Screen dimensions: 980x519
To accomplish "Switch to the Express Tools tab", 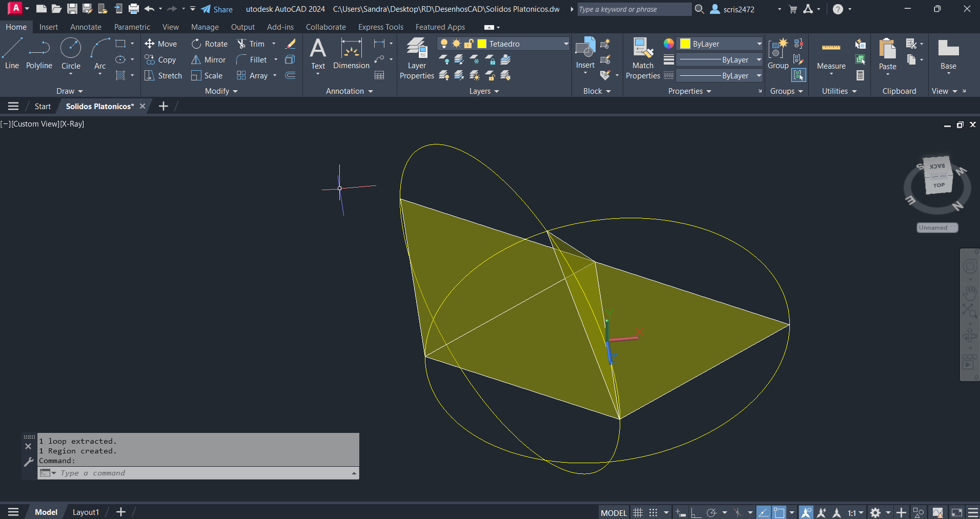I will 381,27.
